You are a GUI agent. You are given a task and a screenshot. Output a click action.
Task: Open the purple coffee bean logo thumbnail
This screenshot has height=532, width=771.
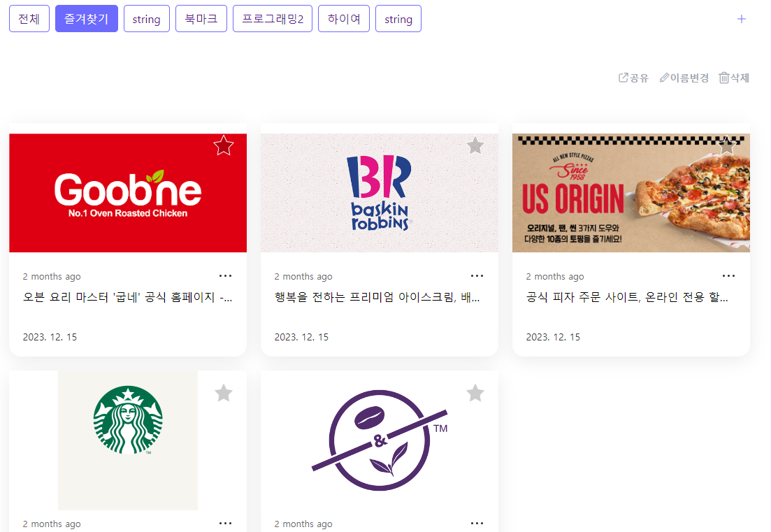(x=379, y=440)
